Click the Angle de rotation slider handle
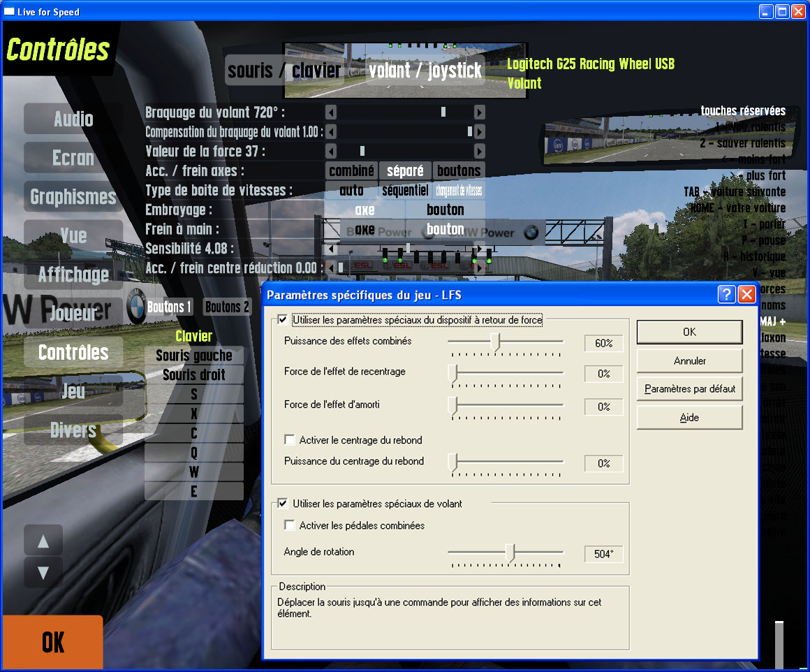The width and height of the screenshot is (810, 672). click(510, 553)
